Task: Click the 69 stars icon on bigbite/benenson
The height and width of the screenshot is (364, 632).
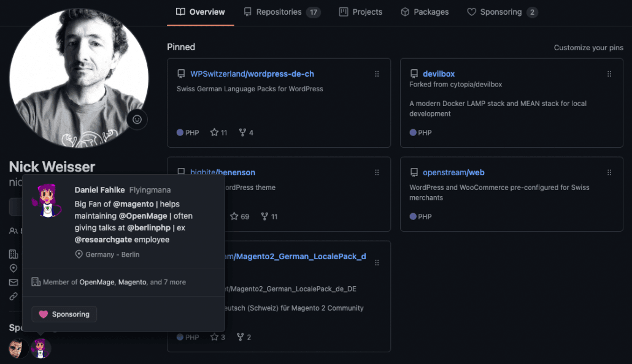Action: point(234,216)
